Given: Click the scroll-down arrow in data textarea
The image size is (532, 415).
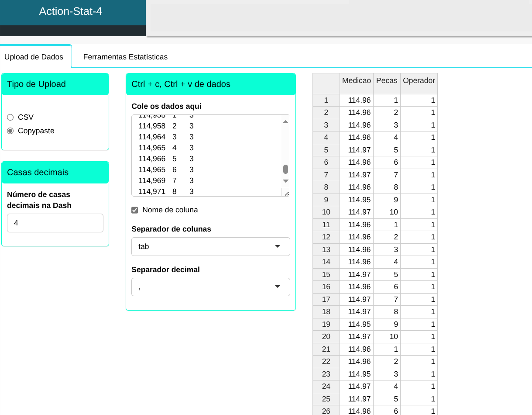Looking at the screenshot, I should click(x=285, y=181).
